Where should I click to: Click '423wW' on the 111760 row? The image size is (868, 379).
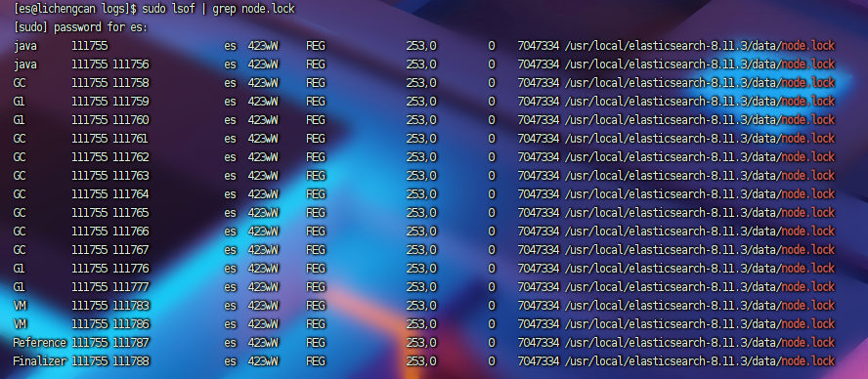263,120
